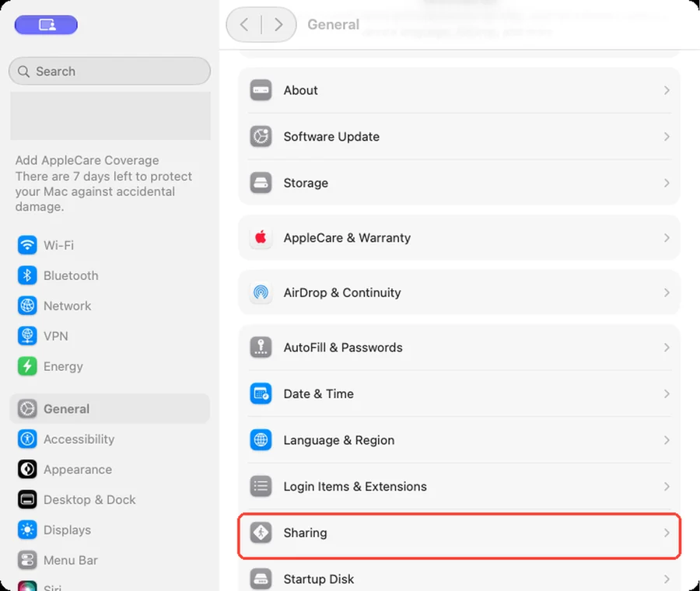The width and height of the screenshot is (700, 591).
Task: Expand Software Update via its chevron
Action: [x=667, y=137]
